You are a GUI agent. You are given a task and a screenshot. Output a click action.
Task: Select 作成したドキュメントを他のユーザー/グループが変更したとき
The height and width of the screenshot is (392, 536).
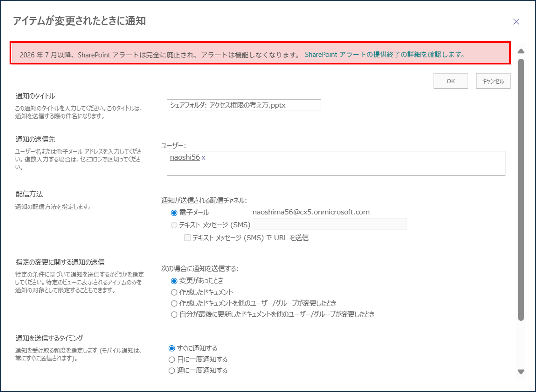174,303
